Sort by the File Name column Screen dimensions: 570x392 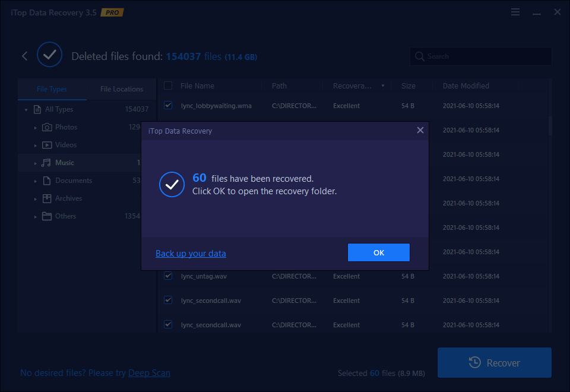[197, 86]
